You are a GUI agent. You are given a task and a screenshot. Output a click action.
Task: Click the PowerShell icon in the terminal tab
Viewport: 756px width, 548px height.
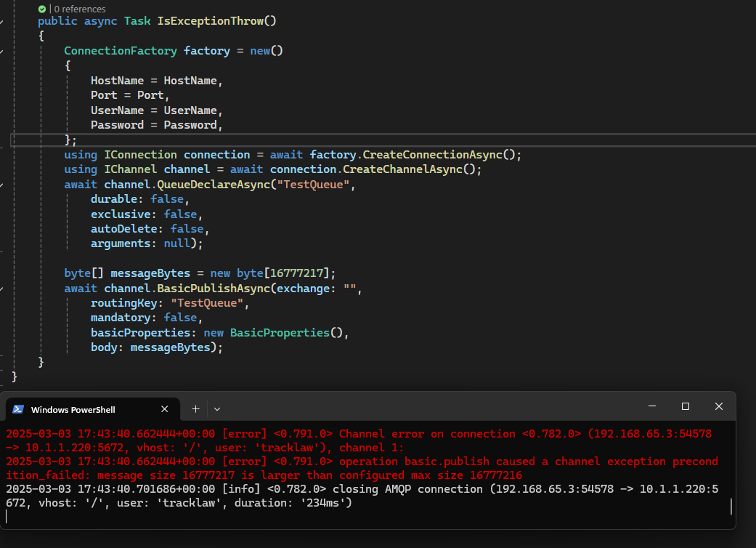(x=18, y=409)
